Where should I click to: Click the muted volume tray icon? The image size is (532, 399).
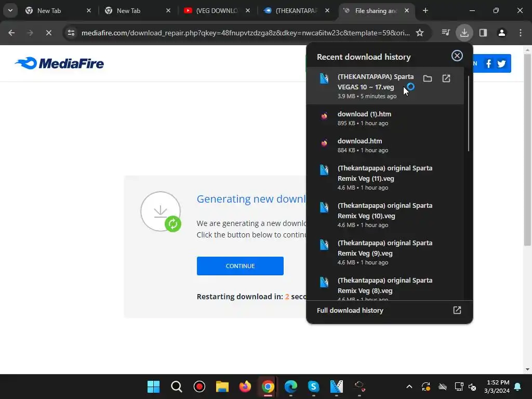pyautogui.click(x=472, y=387)
